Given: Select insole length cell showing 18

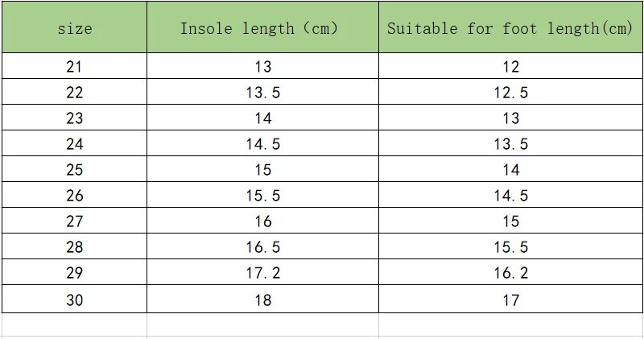Looking at the screenshot, I should (263, 300).
